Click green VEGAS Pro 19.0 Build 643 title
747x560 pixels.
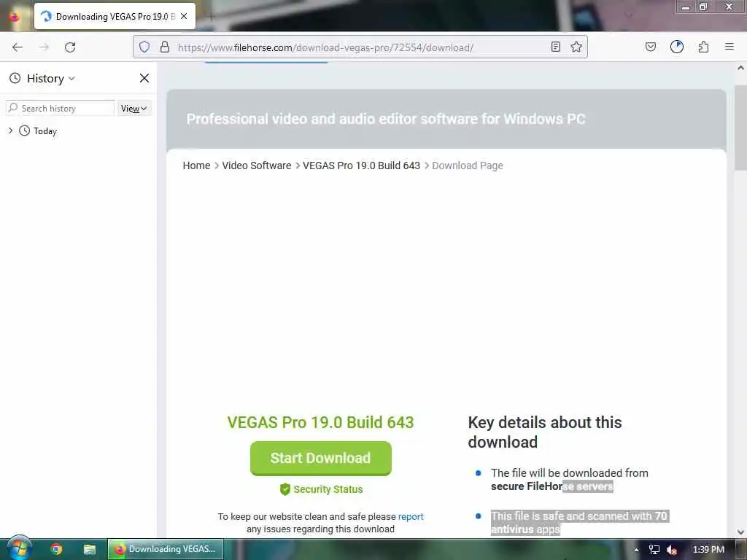coord(321,422)
